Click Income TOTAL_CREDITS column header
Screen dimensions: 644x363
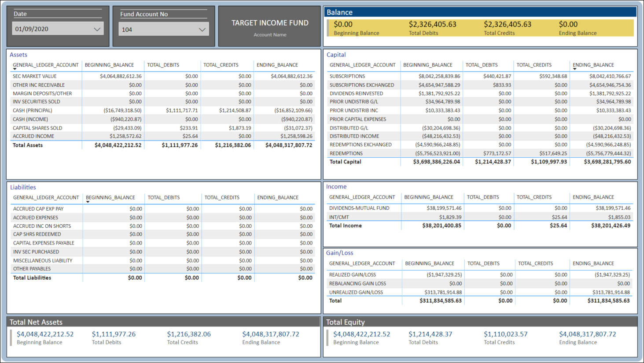click(x=534, y=197)
